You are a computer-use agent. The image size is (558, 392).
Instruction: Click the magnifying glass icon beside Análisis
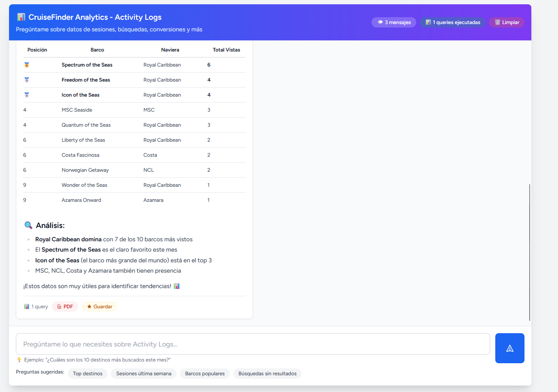pos(28,225)
